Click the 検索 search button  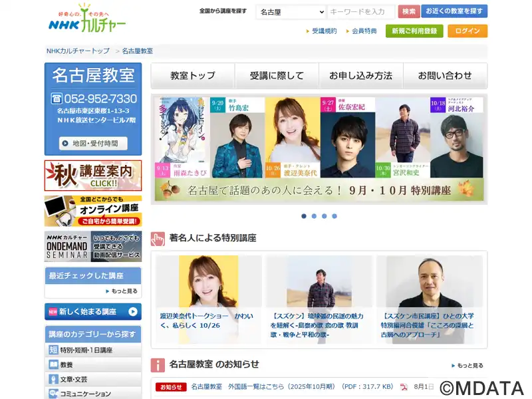coord(409,11)
